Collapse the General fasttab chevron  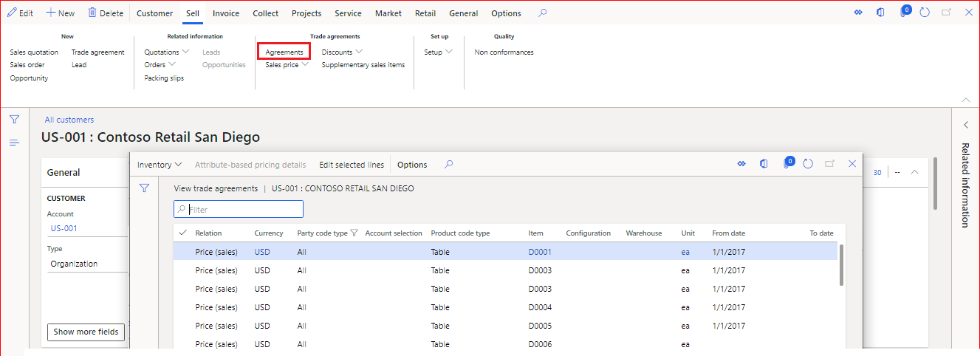[x=914, y=172]
